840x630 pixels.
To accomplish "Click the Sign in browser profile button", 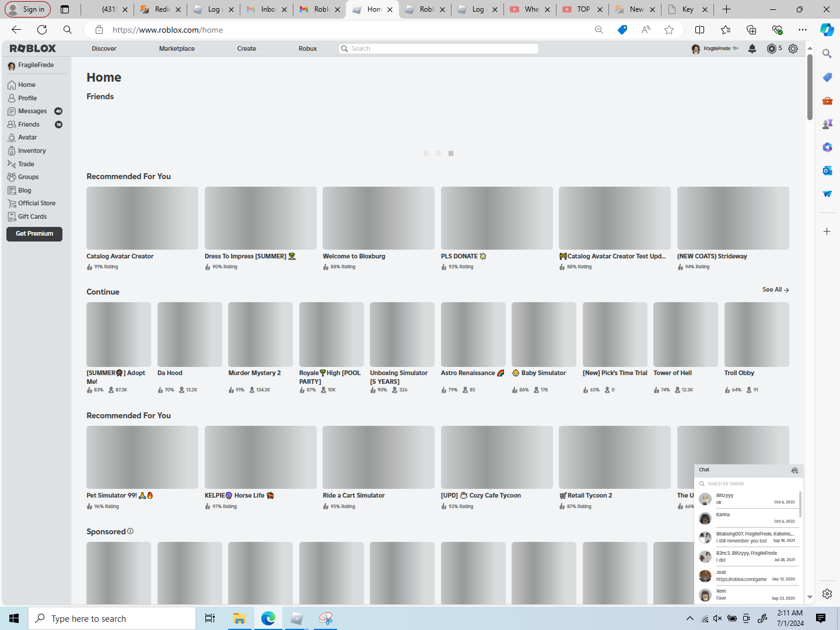I will click(27, 9).
